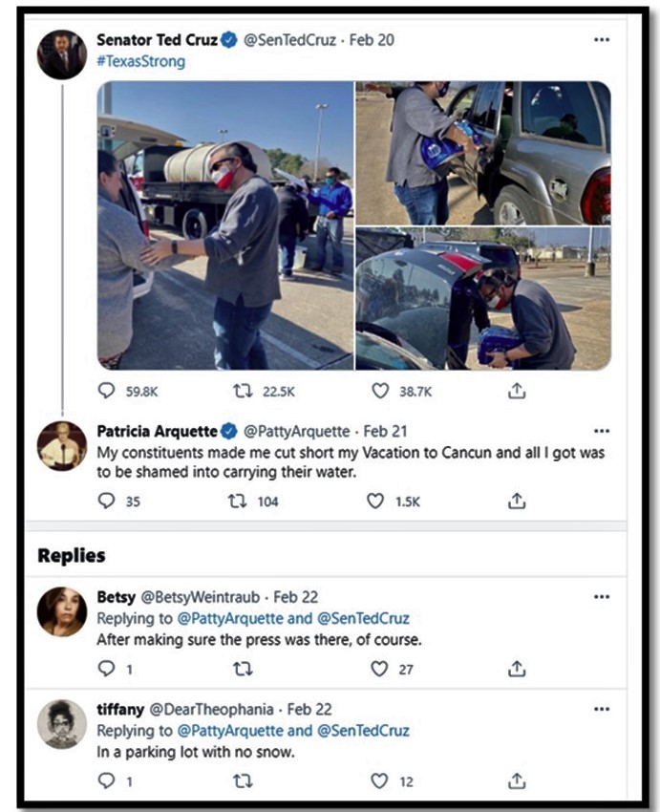Like Ted Cruz's tweet with 38.7K likes
The image size is (660, 812).
[380, 391]
